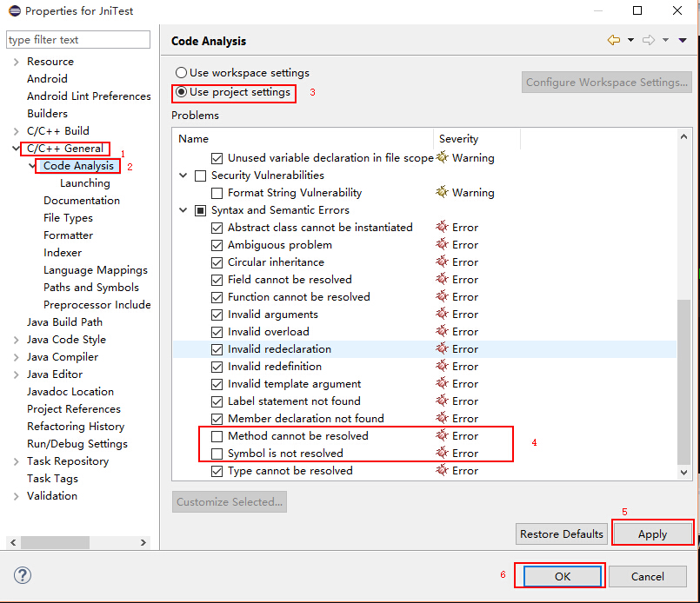This screenshot has width=700, height=603.
Task: Click the Restore Defaults button
Action: point(561,533)
